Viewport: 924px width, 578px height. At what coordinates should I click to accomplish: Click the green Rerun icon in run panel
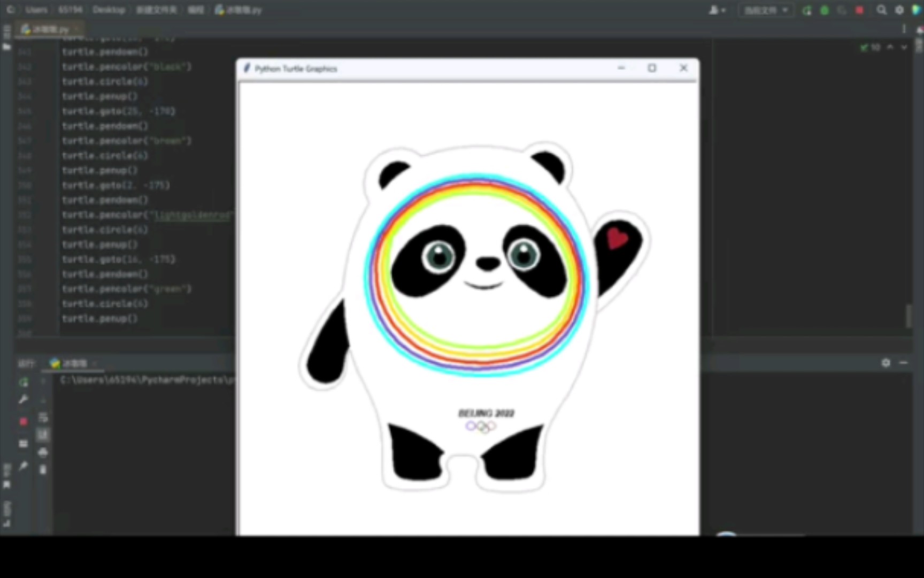[x=23, y=383]
